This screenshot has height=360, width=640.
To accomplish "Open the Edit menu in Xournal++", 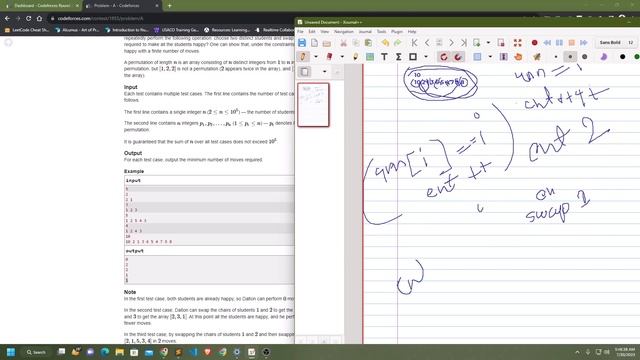I will point(312,31).
